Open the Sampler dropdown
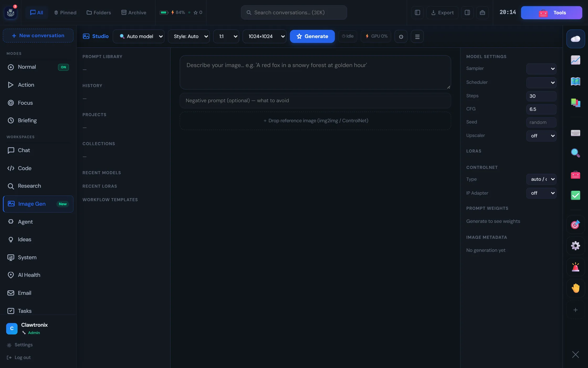 tap(541, 69)
